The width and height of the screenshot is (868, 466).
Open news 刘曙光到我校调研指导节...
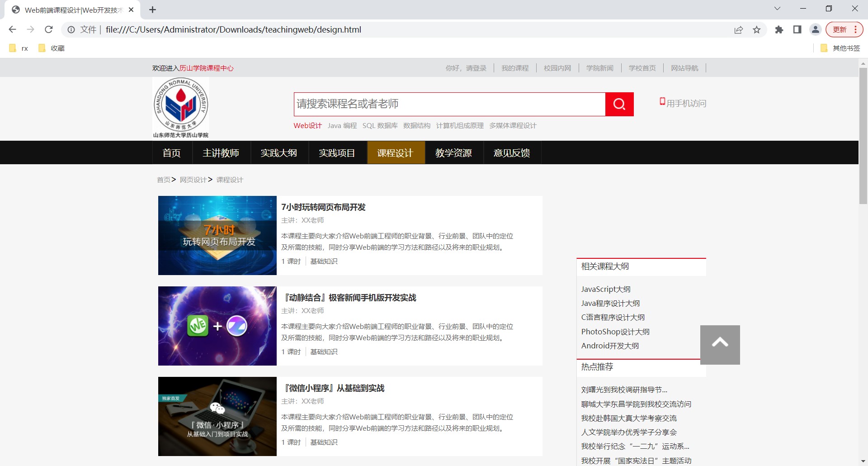coord(624,390)
